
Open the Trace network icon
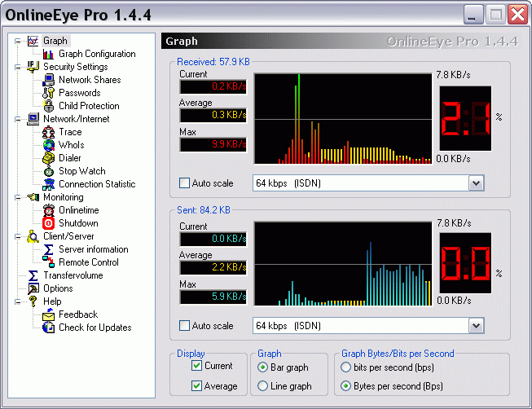[49, 132]
